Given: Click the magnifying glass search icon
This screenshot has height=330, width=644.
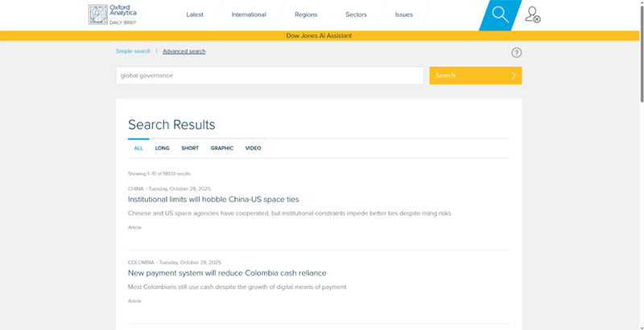Looking at the screenshot, I should point(501,14).
